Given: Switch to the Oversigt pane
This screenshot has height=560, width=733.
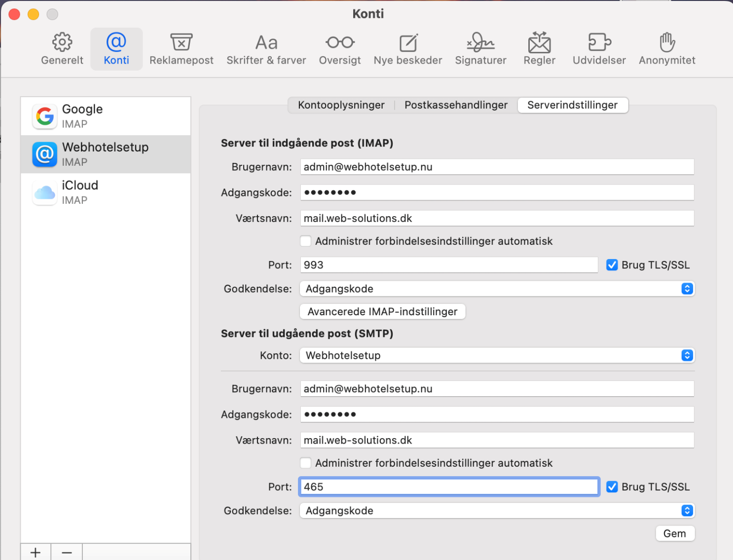Looking at the screenshot, I should 340,49.
